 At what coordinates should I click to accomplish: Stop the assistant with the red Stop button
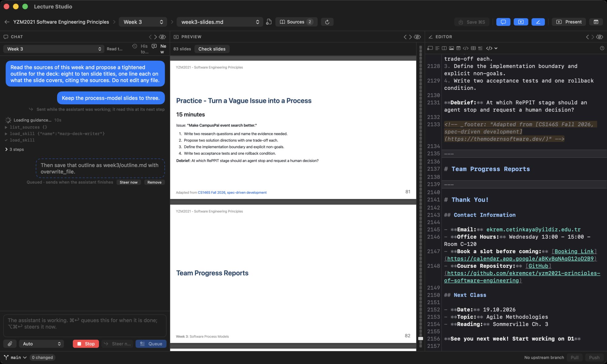coord(86,344)
